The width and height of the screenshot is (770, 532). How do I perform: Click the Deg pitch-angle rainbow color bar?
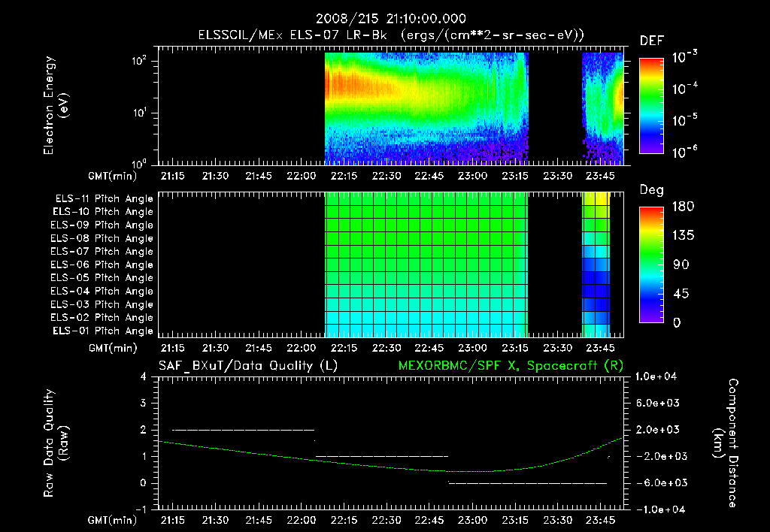[x=652, y=264]
